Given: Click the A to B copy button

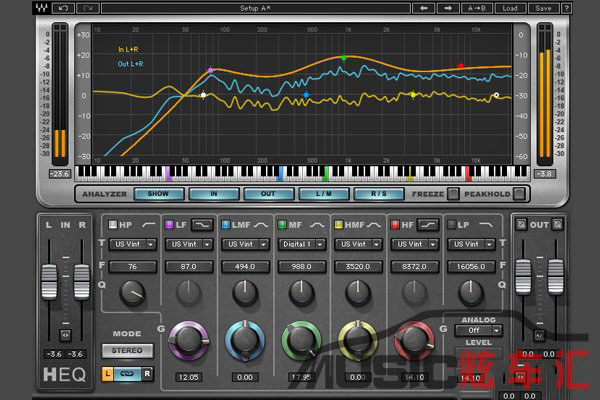Looking at the screenshot, I should click(x=477, y=8).
